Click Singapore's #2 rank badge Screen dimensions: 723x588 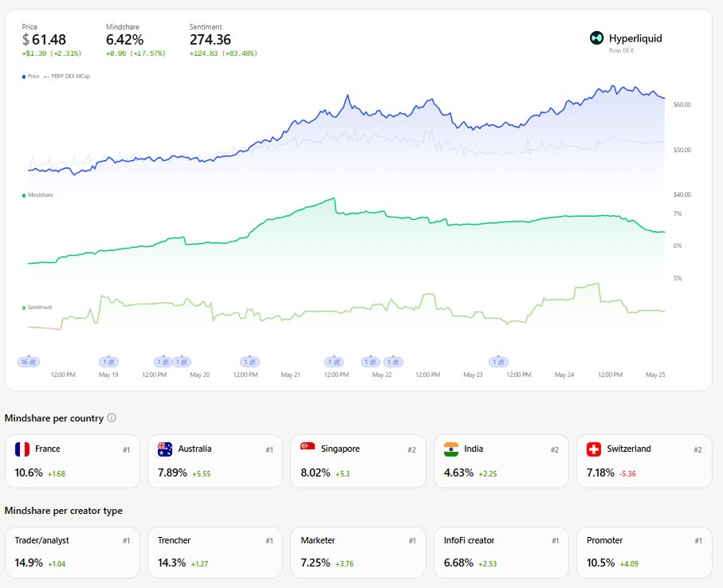point(412,449)
